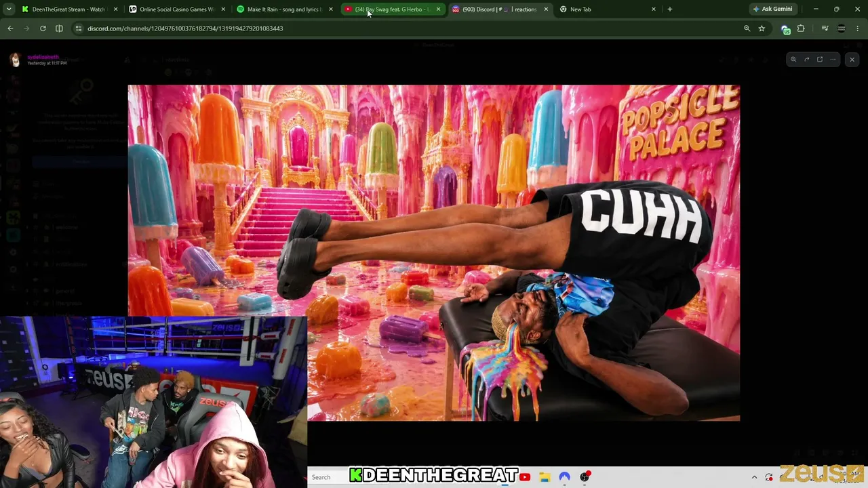Open the Chrome three-dot menu

pyautogui.click(x=858, y=28)
